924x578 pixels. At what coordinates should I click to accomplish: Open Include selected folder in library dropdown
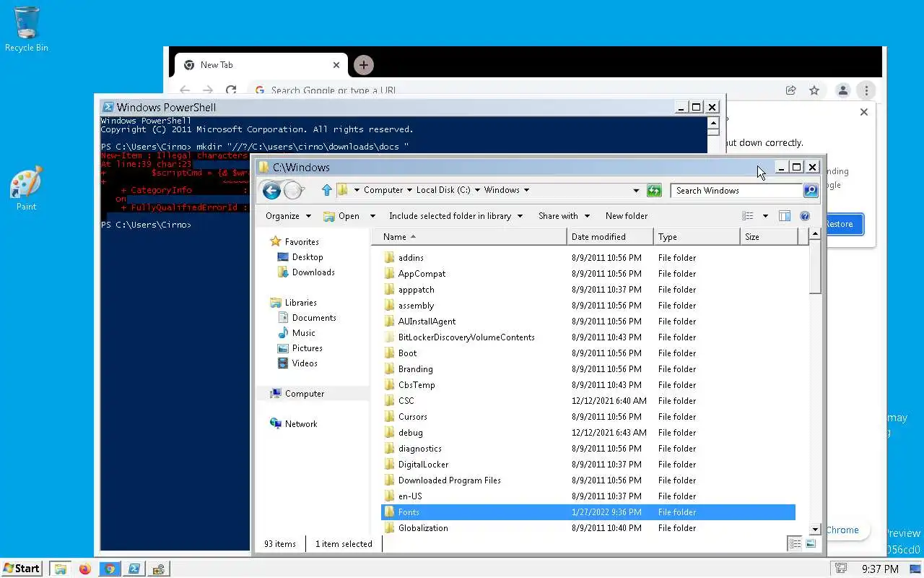[x=455, y=216]
